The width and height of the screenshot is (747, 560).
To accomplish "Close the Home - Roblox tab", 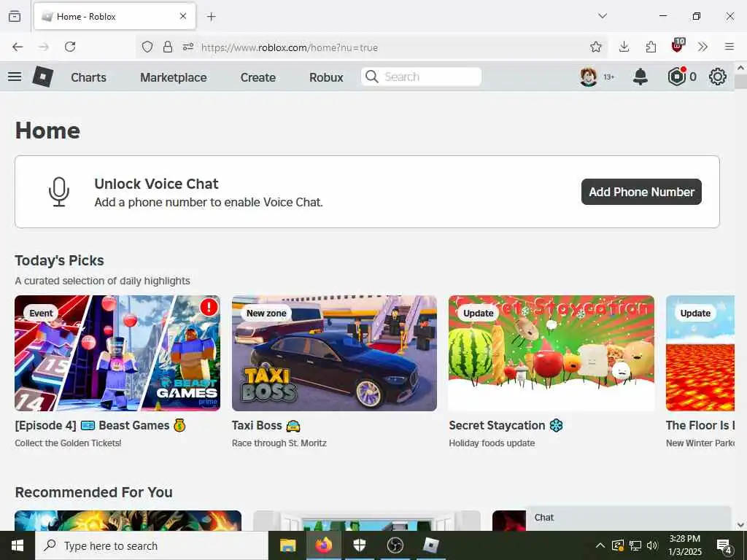I will coord(183,16).
